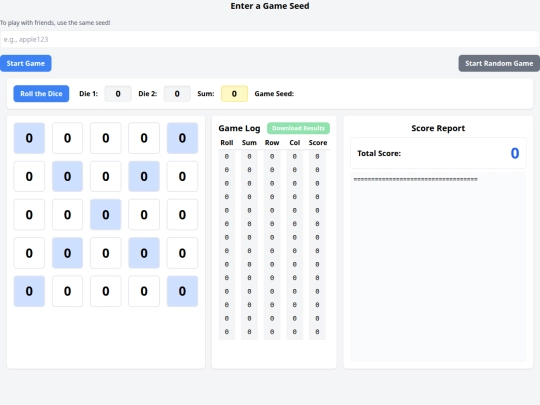Screen dimensions: 540x405
Task: Click fourth row, first column grid cell
Action: (x=29, y=253)
